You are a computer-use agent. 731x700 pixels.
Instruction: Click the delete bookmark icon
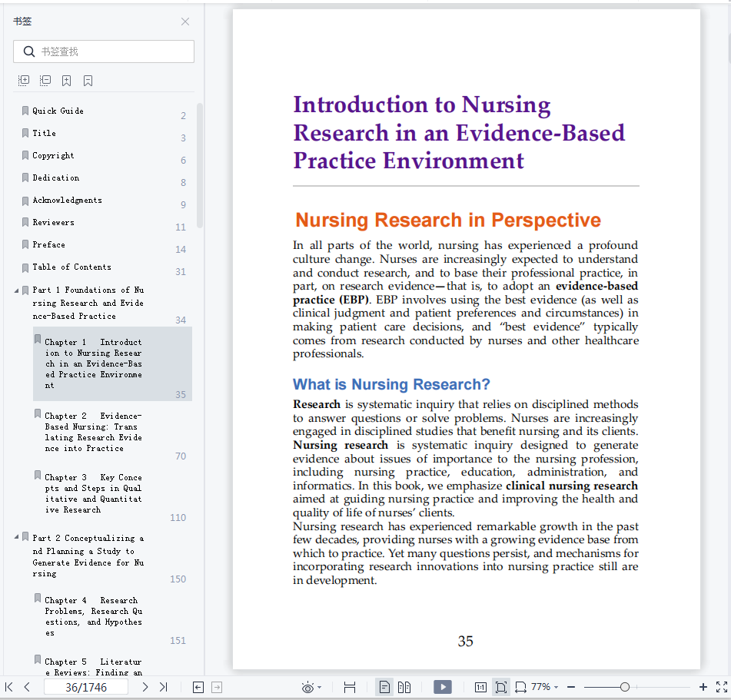(88, 81)
